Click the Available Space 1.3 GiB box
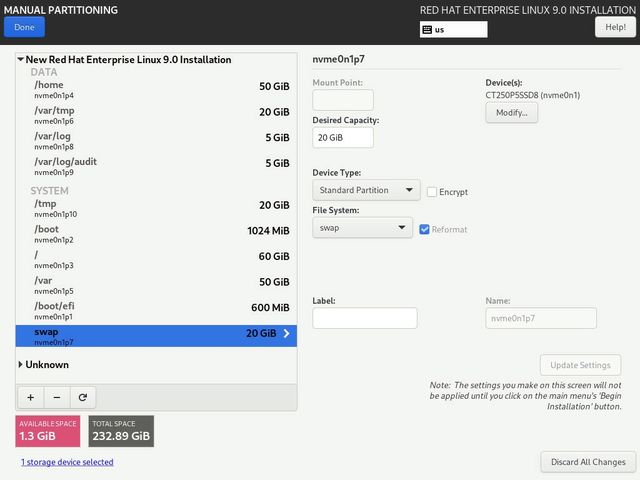This screenshot has width=640, height=480. (48, 431)
